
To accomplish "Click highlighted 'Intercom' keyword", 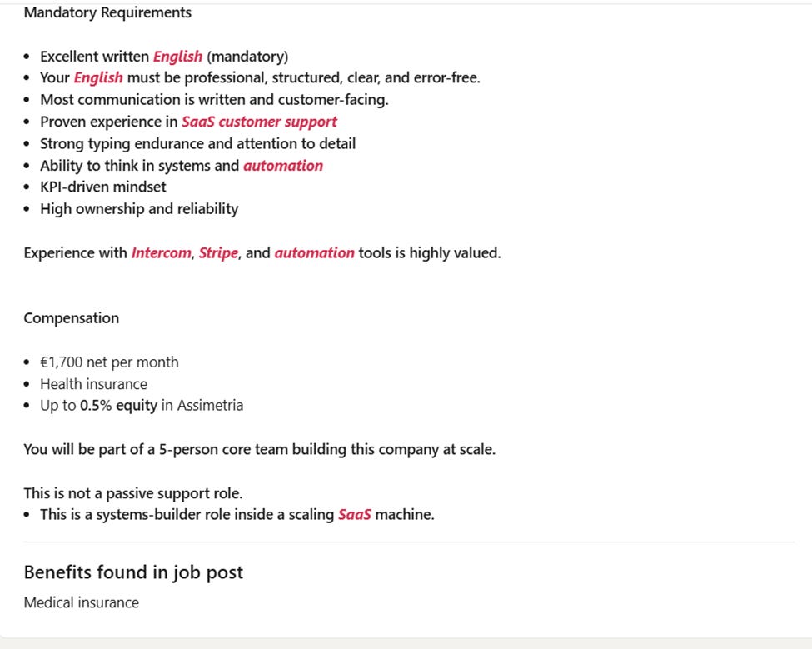I will (x=161, y=252).
